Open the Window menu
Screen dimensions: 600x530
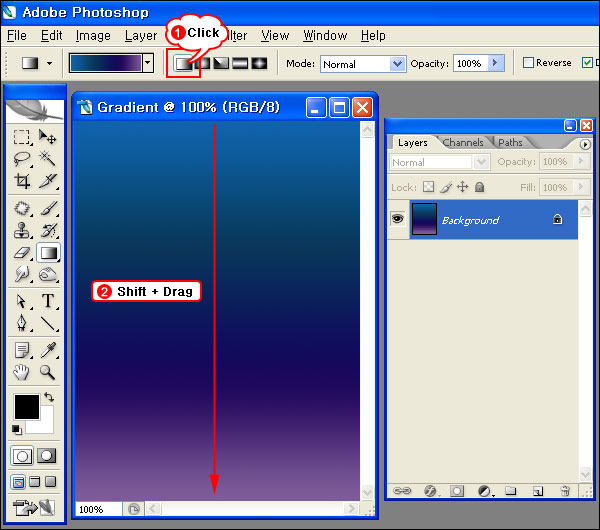325,36
